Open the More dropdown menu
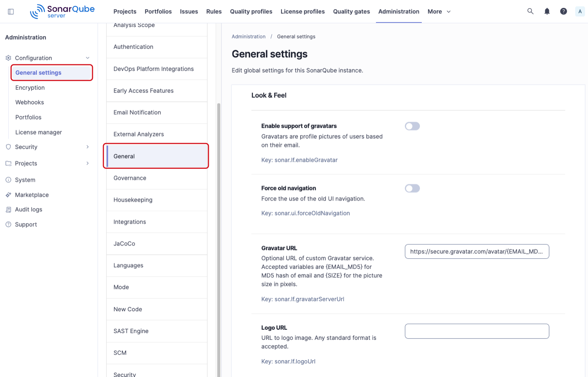 point(439,11)
